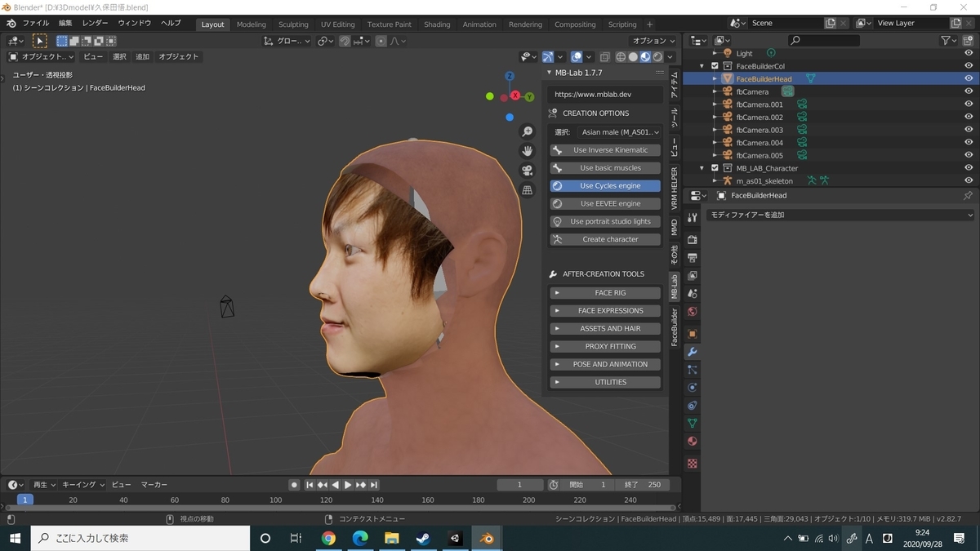Open the Asian male character selection dropdown
980x551 pixels.
(x=619, y=132)
